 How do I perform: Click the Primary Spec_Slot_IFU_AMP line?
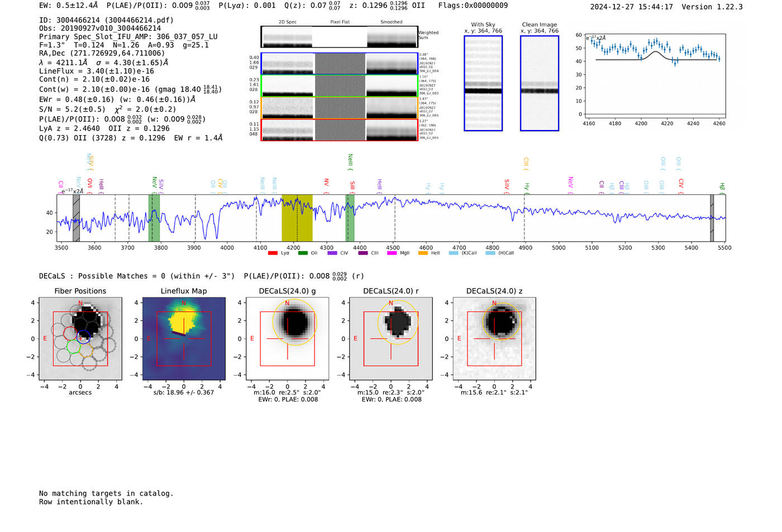[x=128, y=37]
